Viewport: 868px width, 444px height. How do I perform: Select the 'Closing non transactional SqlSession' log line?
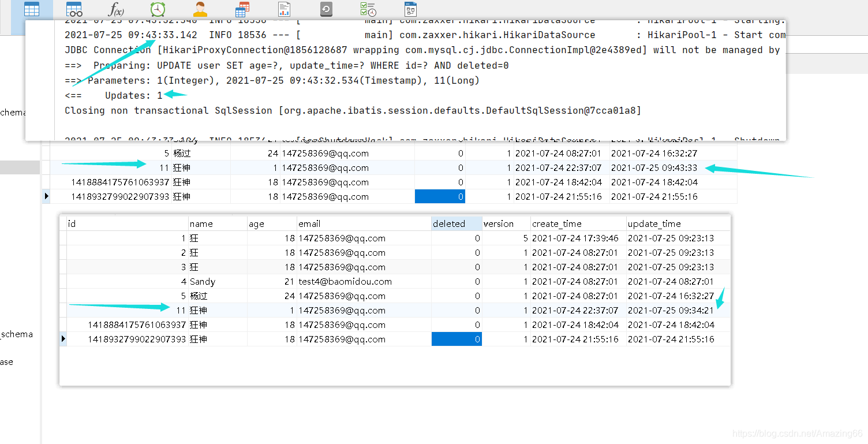coord(353,111)
